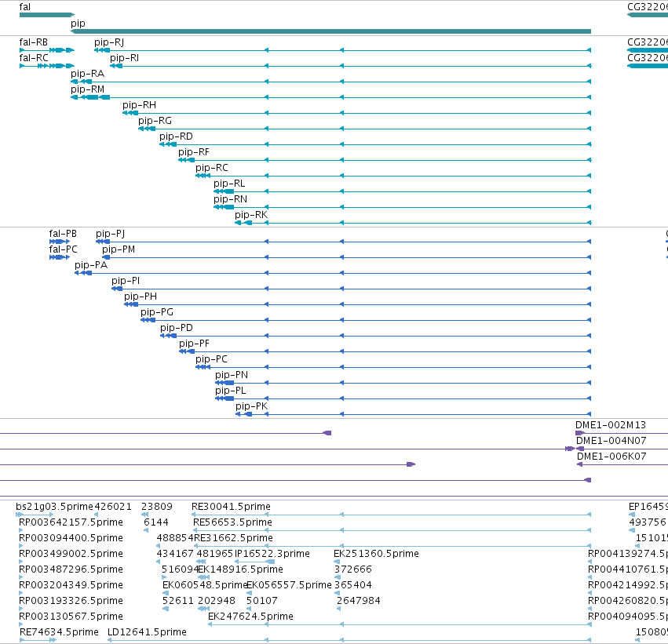
Task: Click feature label 365404
Action: [352, 586]
